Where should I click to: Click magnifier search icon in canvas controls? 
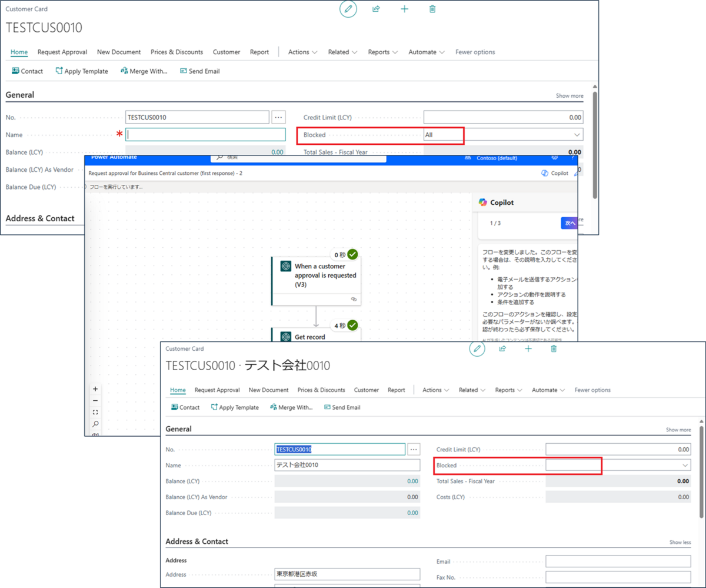[x=95, y=424]
